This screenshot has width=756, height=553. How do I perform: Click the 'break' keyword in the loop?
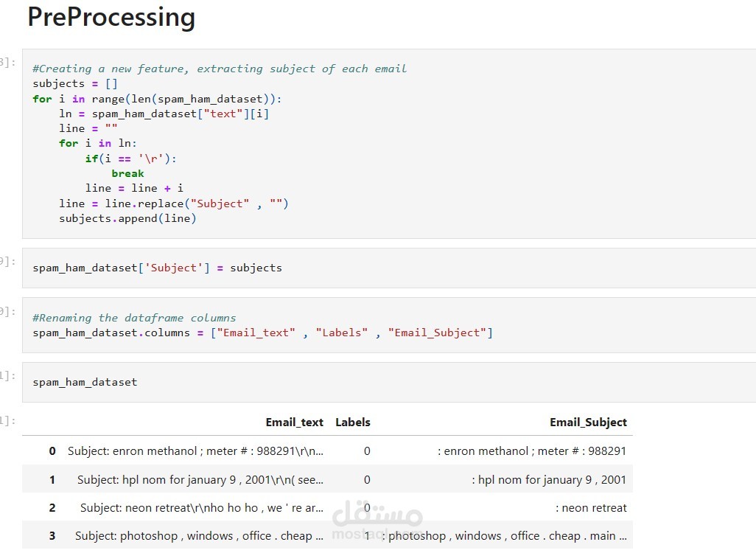pyautogui.click(x=127, y=173)
